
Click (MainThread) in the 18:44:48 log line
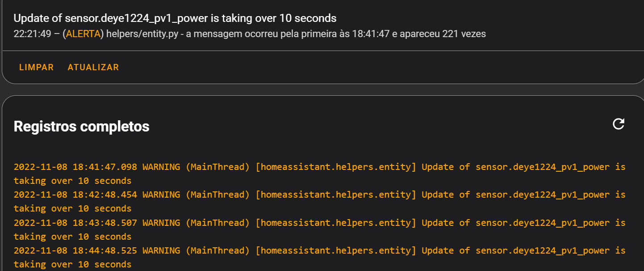[217, 250]
